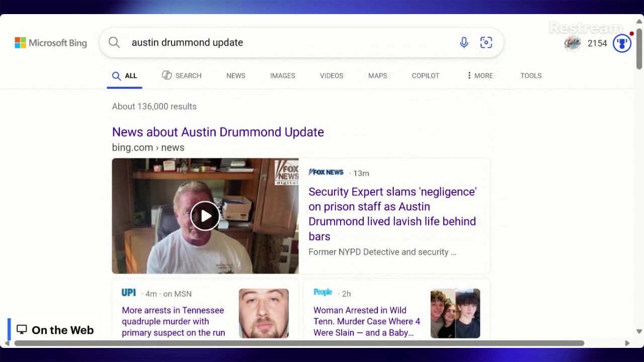This screenshot has width=644, height=362.
Task: Click the suspect photo thumbnail in UPI card
Action: tap(264, 313)
